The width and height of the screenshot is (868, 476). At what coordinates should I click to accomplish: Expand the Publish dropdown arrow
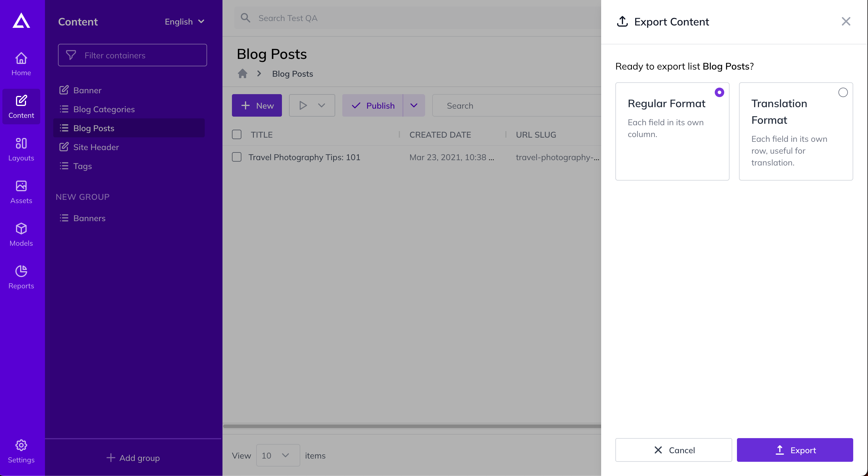[414, 105]
